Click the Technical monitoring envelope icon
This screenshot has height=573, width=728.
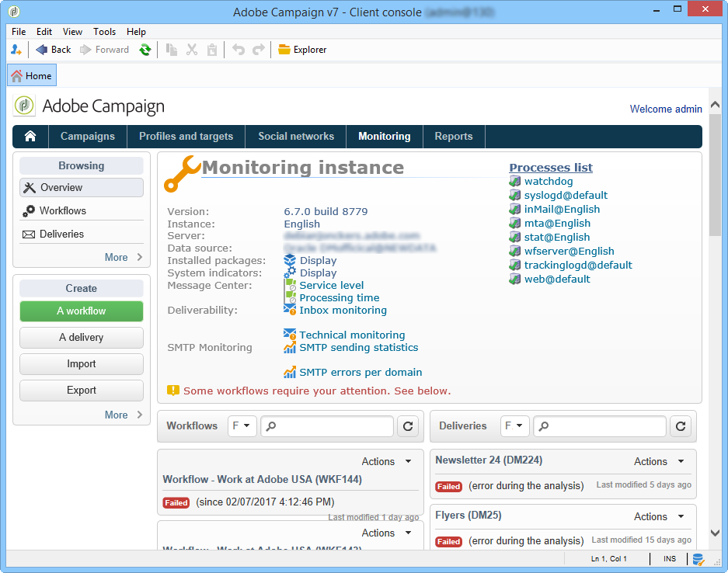point(290,334)
